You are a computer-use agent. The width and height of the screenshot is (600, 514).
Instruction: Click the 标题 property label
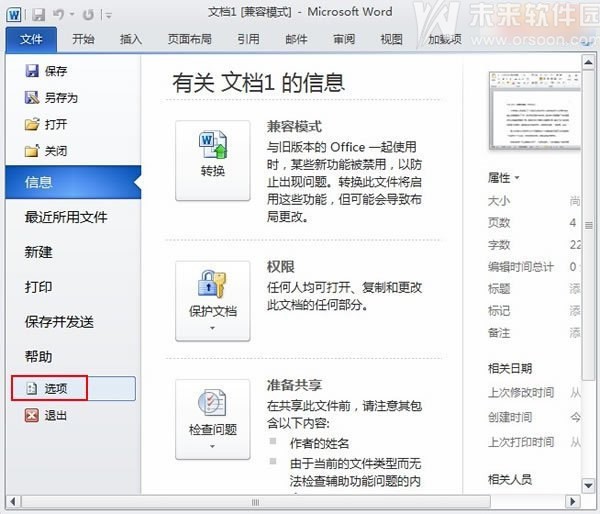point(499,289)
